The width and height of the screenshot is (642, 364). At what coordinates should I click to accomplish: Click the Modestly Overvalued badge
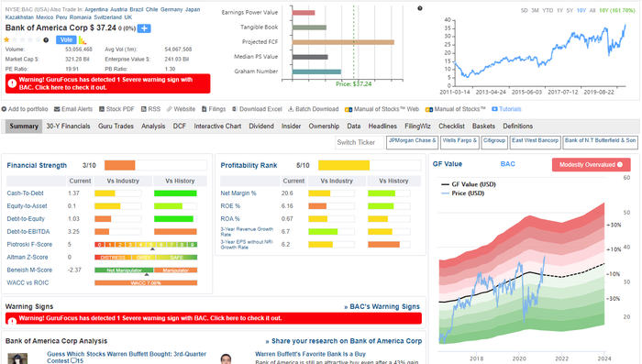pyautogui.click(x=591, y=165)
